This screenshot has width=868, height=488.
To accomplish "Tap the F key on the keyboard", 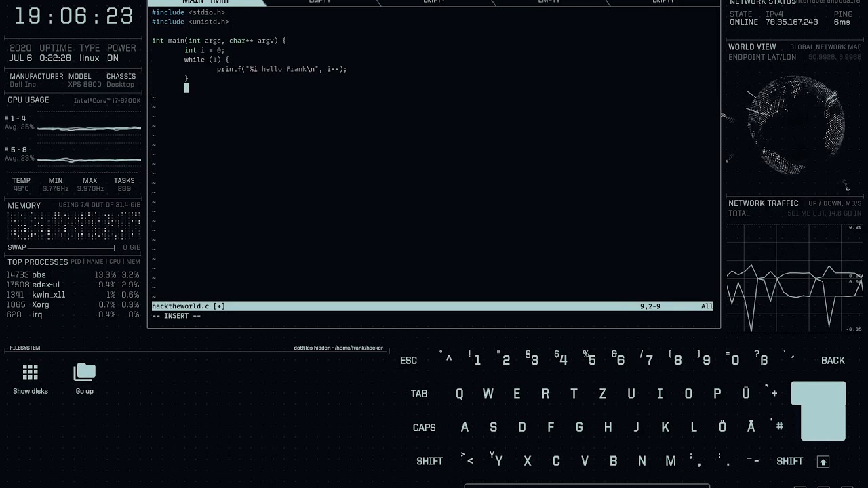I will point(551,428).
